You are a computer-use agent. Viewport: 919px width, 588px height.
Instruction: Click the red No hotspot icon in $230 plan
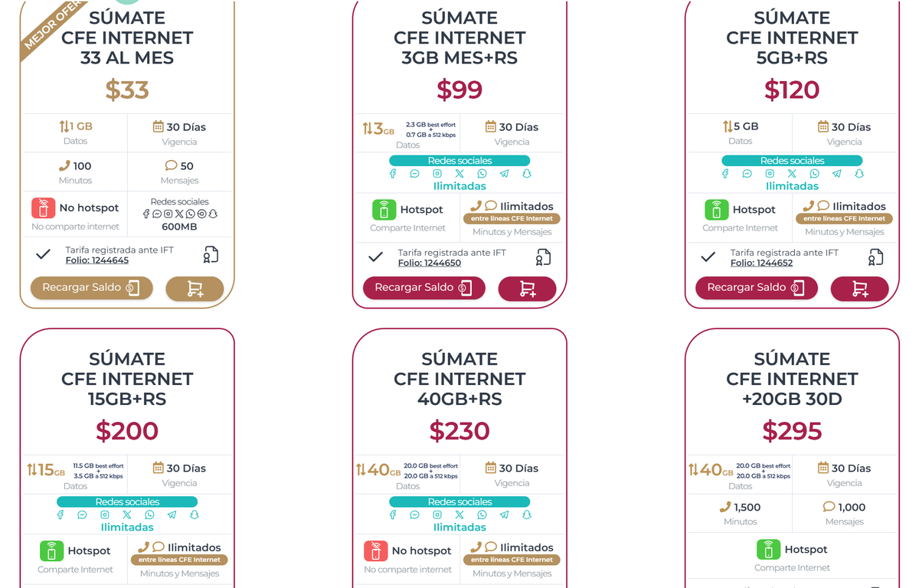[x=375, y=550]
